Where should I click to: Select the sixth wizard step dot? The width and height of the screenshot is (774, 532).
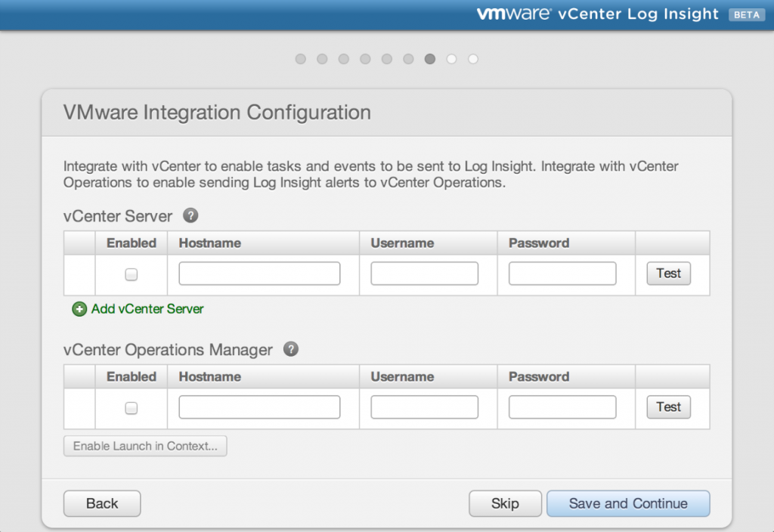pyautogui.click(x=408, y=59)
